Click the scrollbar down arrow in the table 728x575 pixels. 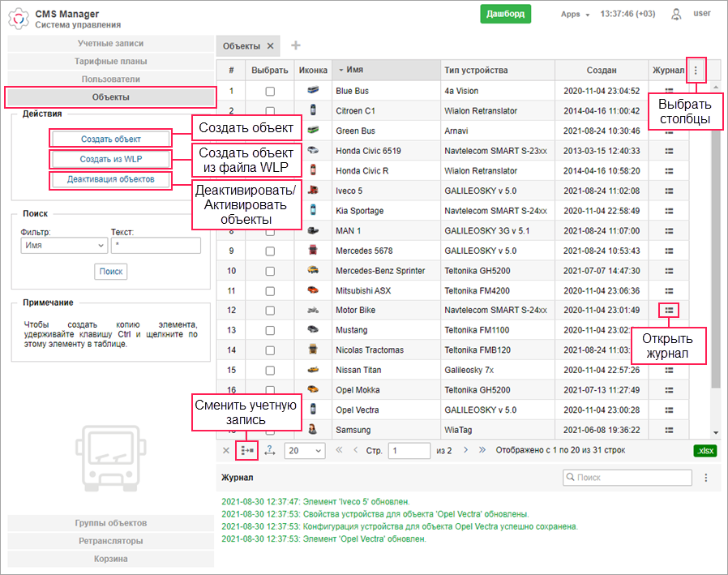[716, 432]
